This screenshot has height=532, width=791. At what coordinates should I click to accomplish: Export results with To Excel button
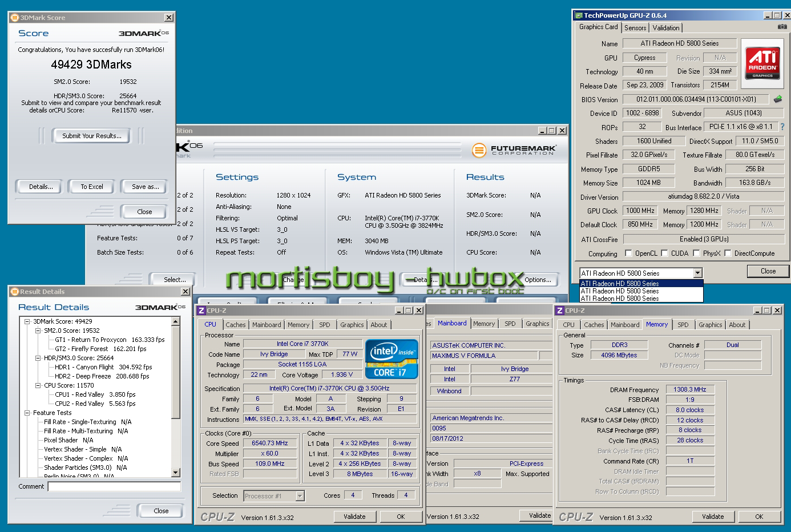coord(92,187)
